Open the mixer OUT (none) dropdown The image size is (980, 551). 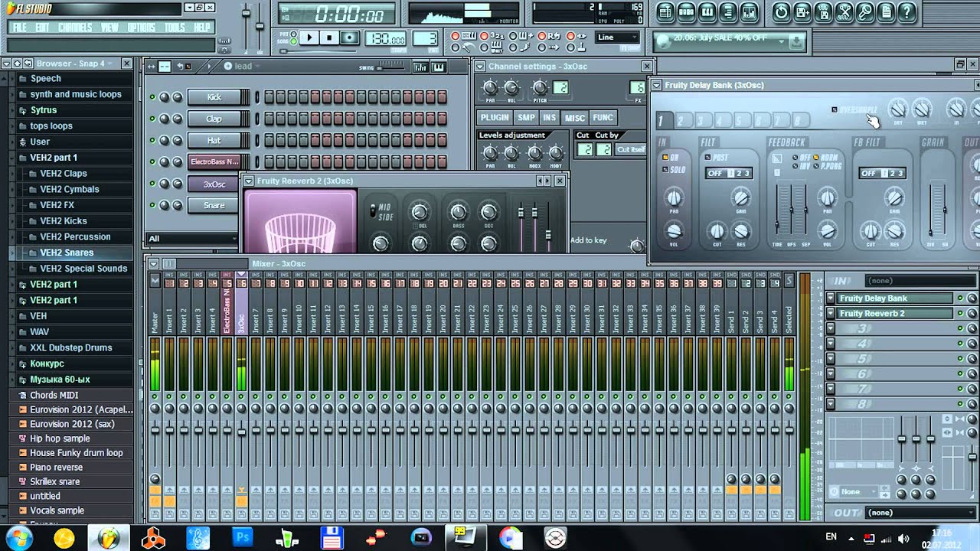[922, 513]
